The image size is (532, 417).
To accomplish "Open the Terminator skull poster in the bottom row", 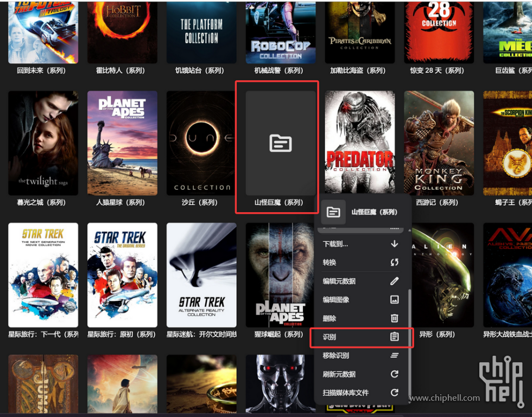I will click(280, 383).
